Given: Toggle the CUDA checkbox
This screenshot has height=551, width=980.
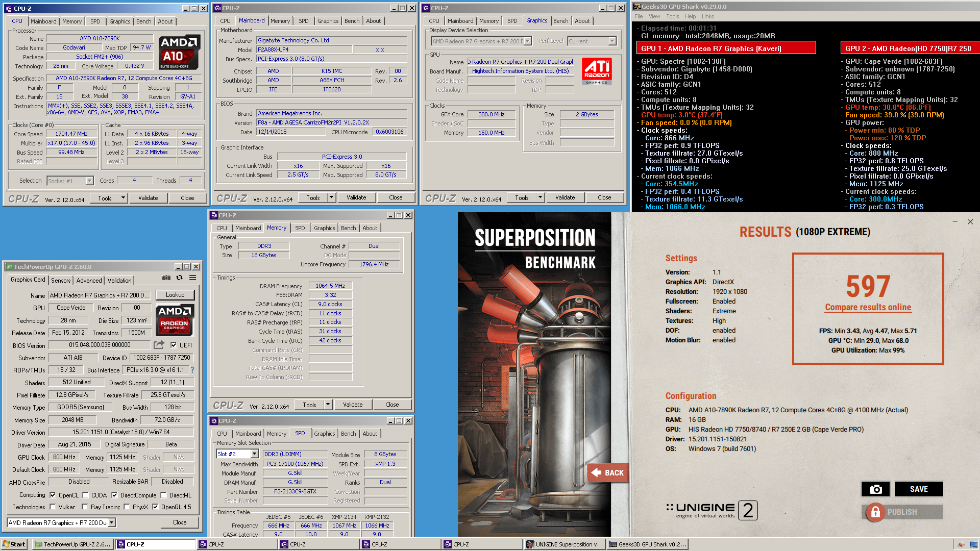Looking at the screenshot, I should coord(85,495).
